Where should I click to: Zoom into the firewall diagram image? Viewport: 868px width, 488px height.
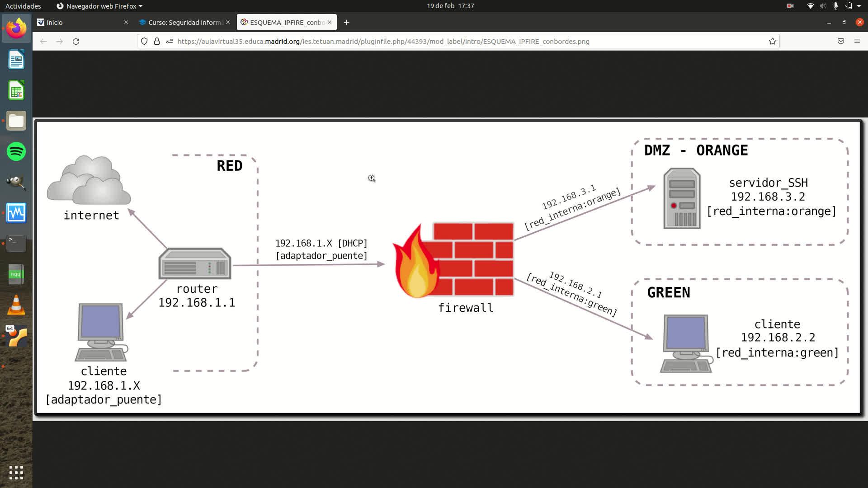click(x=448, y=267)
